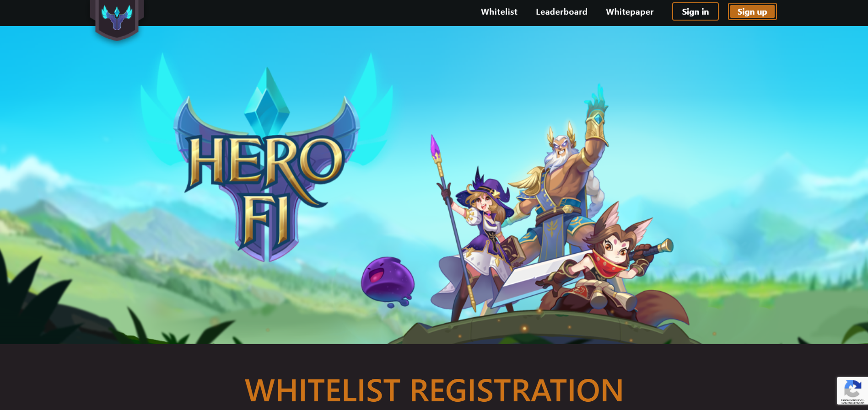Click the giant white sword blade

pos(540,278)
